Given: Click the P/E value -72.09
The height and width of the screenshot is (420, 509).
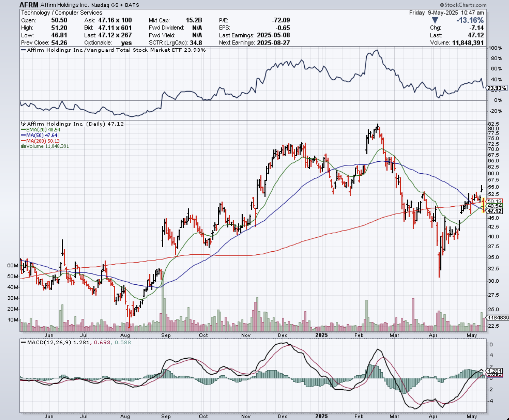Looking at the screenshot, I should pyautogui.click(x=281, y=20).
